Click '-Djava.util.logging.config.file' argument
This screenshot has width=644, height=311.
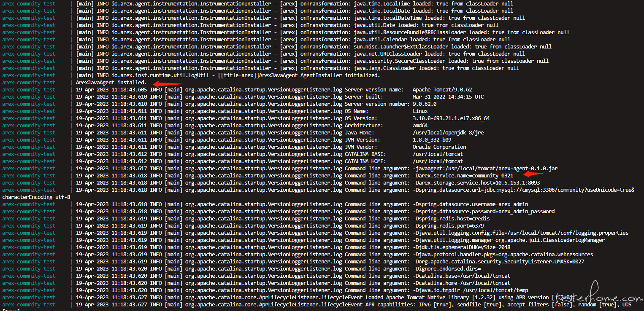pyautogui.click(x=521, y=233)
